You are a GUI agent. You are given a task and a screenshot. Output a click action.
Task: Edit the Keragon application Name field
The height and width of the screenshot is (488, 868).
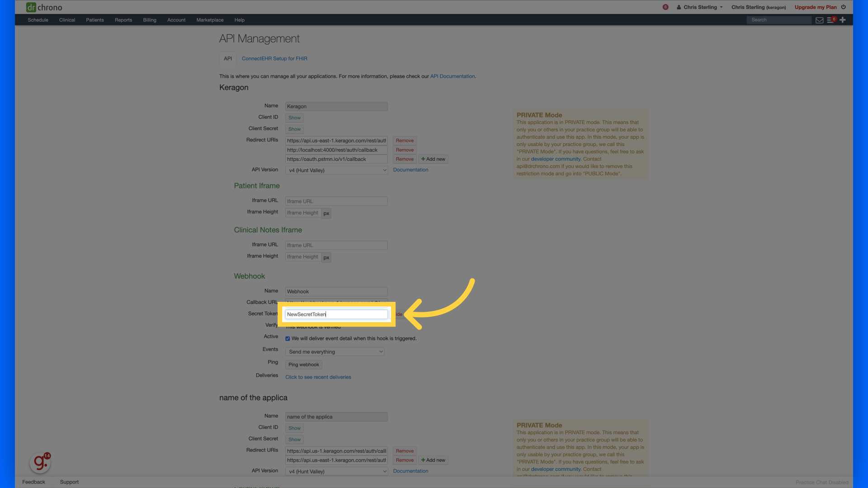pos(336,106)
